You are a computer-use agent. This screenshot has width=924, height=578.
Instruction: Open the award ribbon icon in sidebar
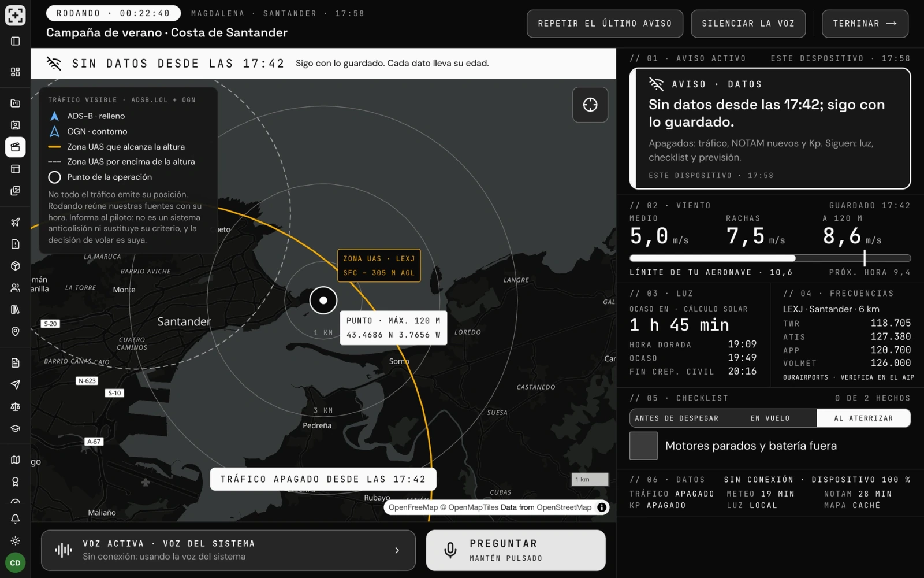[x=16, y=482]
